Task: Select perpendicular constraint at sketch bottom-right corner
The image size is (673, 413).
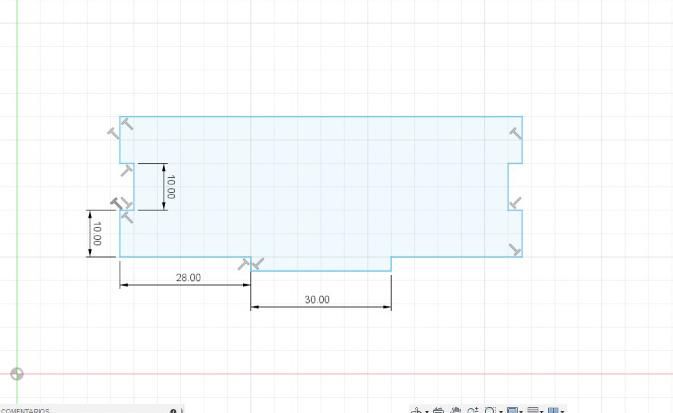Action: [x=515, y=249]
